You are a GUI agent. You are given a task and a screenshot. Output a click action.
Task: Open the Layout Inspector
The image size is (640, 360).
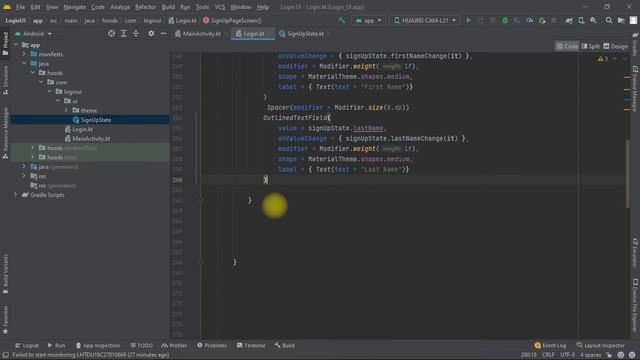pyautogui.click(x=600, y=345)
